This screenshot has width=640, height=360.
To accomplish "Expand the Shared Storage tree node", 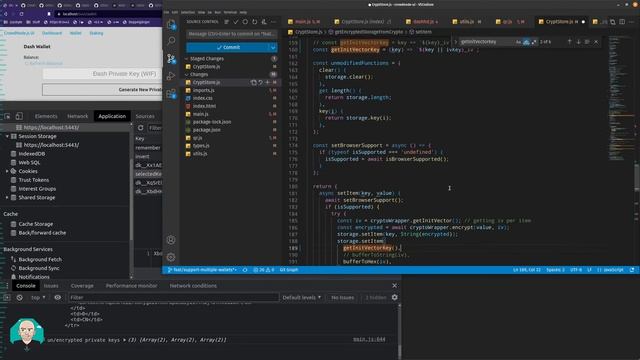I will click(x=7, y=198).
